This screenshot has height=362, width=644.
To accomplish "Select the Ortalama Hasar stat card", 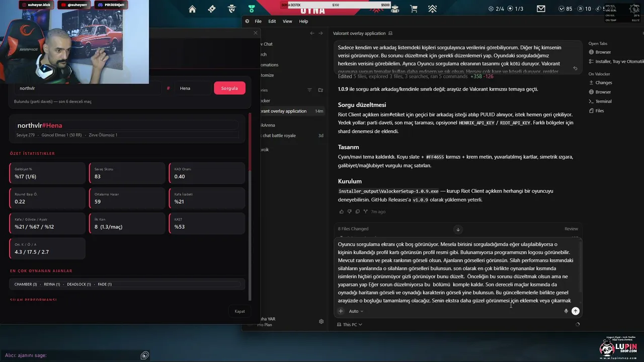I will (127, 198).
